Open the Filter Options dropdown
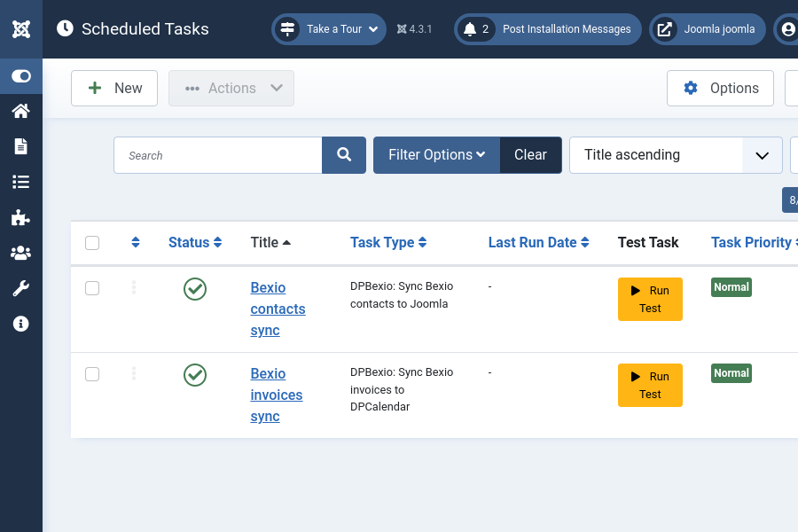Image resolution: width=798 pixels, height=532 pixels. [436, 154]
